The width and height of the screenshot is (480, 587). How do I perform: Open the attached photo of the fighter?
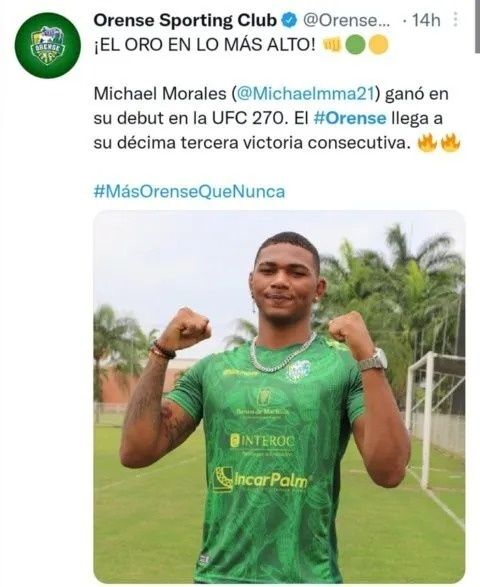click(x=279, y=396)
